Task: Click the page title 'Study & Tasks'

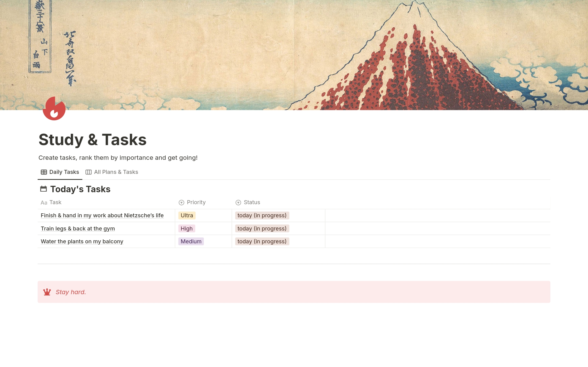Action: (x=92, y=140)
